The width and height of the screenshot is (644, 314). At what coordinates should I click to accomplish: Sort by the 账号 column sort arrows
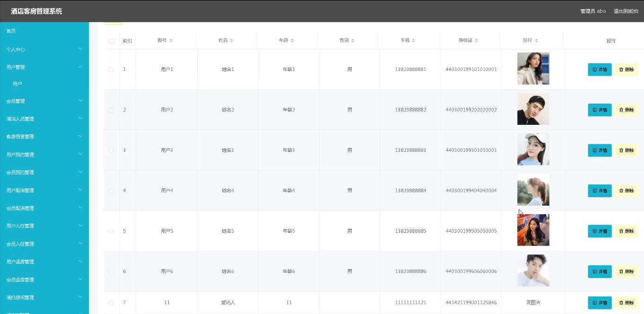pos(171,41)
